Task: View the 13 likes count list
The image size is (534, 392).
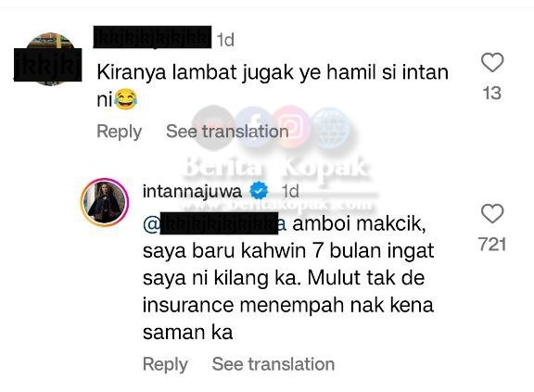Action: pos(492,94)
